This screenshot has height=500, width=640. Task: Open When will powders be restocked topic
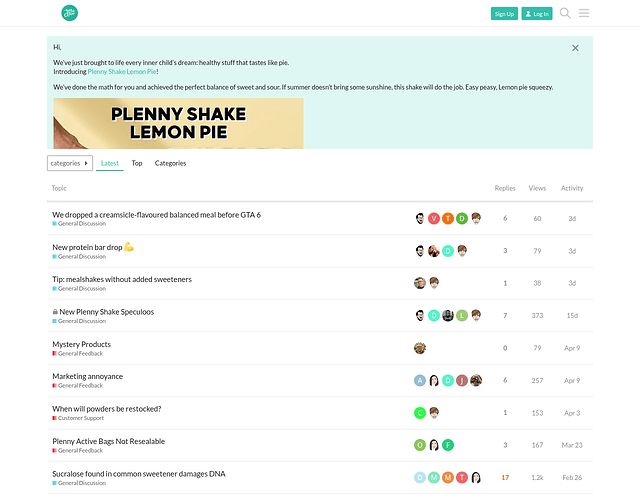(x=107, y=409)
